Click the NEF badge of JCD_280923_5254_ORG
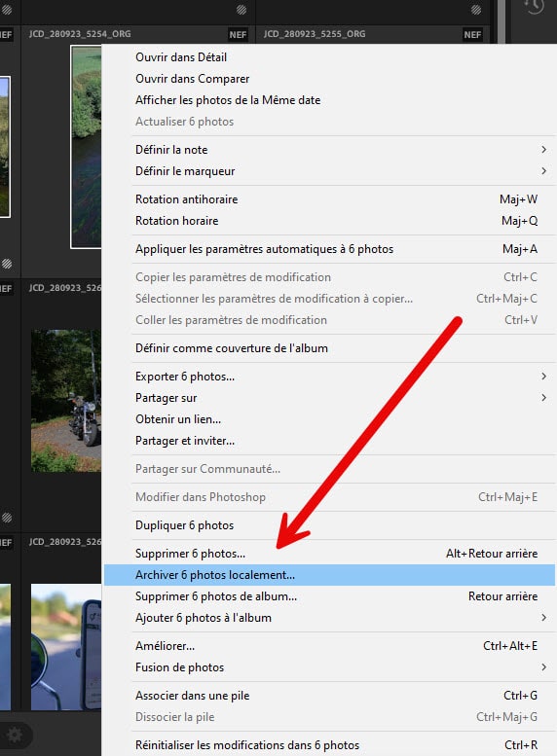This screenshot has width=557, height=756. pos(238,35)
